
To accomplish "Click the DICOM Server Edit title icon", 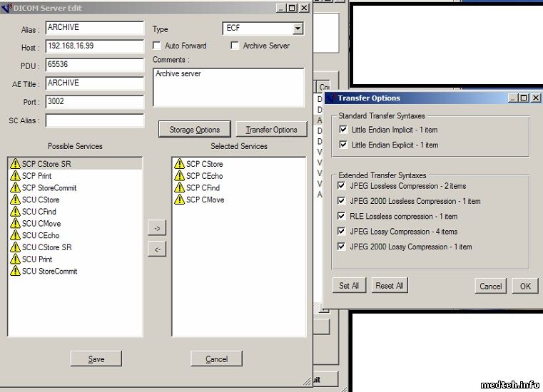I will (7, 8).
